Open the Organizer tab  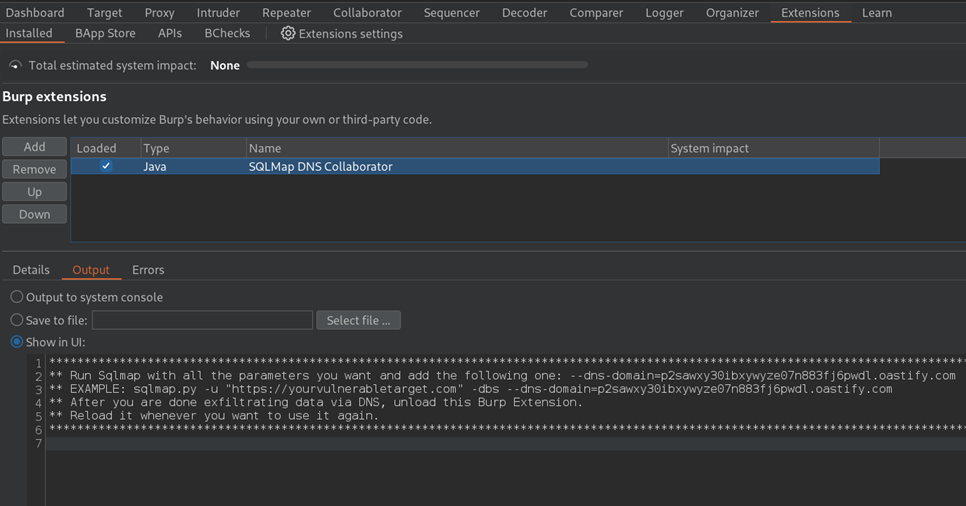732,12
